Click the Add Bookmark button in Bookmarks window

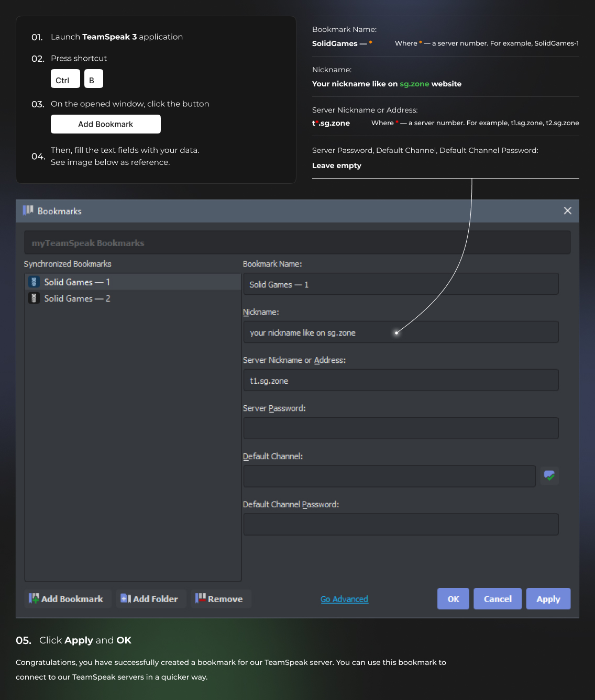[68, 598]
